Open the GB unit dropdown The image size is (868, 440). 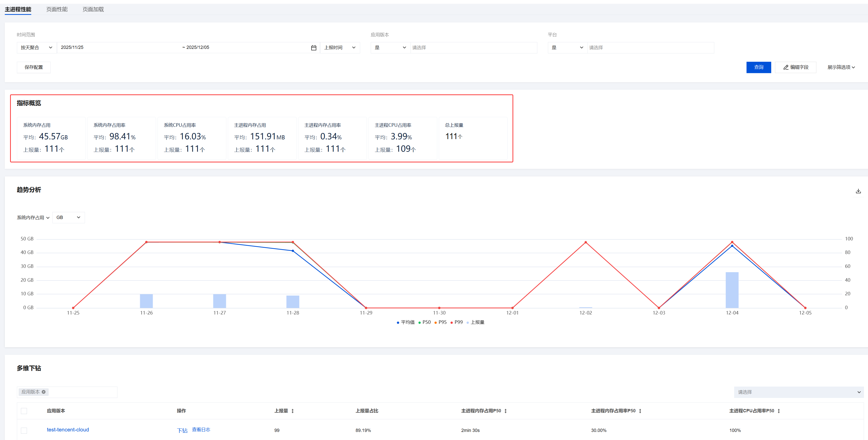pyautogui.click(x=68, y=218)
